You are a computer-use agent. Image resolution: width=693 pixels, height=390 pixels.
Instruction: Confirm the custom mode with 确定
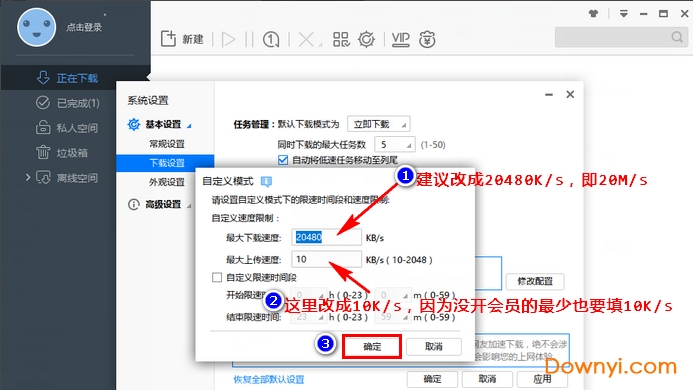pos(372,346)
